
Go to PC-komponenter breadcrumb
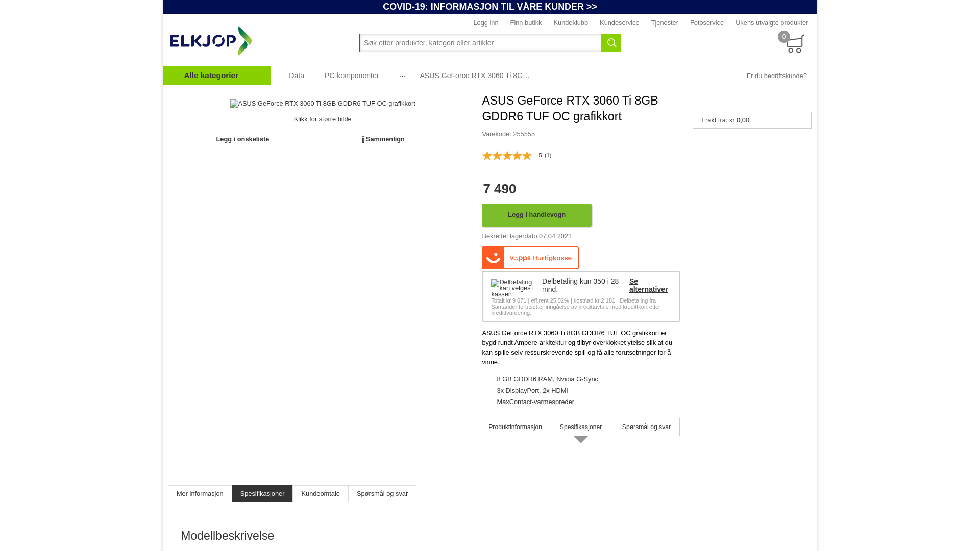click(x=352, y=76)
